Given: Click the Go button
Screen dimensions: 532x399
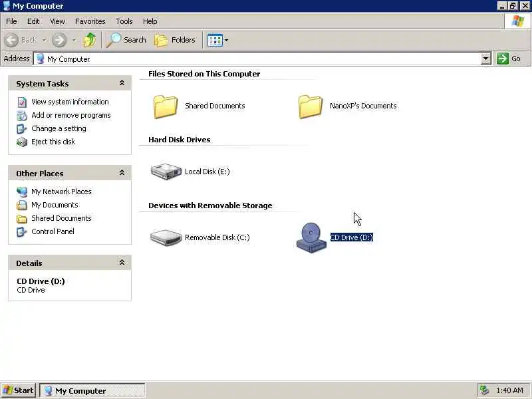Looking at the screenshot, I should tap(509, 59).
